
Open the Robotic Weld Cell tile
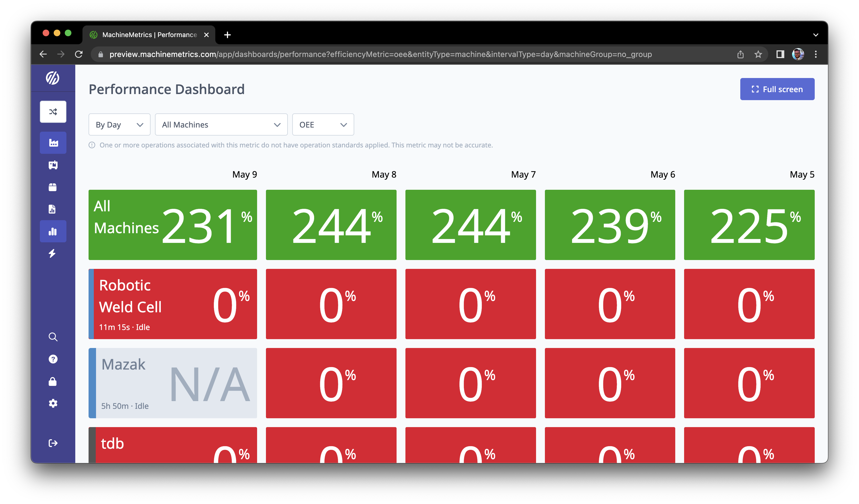[173, 304]
